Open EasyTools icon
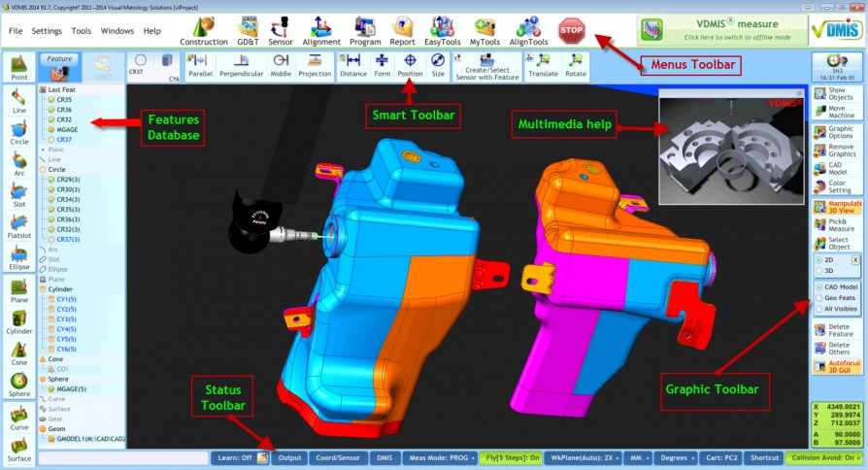This screenshot has width=868, height=470. coord(443,31)
